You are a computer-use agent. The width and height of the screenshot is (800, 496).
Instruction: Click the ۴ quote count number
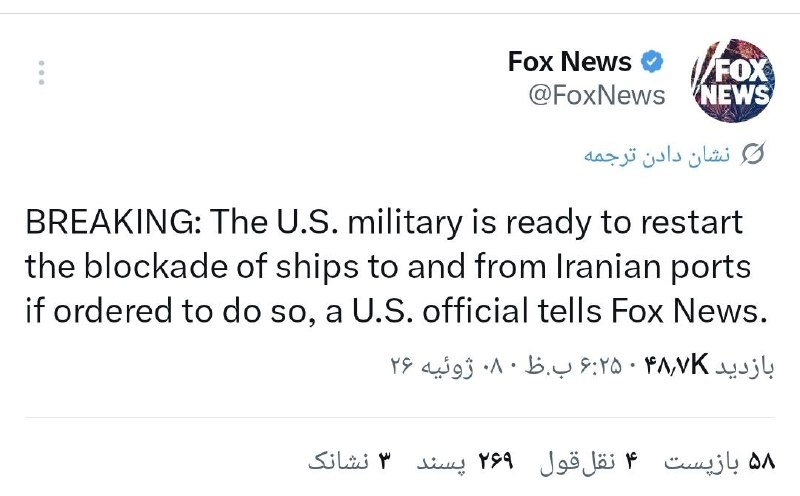click(x=631, y=462)
